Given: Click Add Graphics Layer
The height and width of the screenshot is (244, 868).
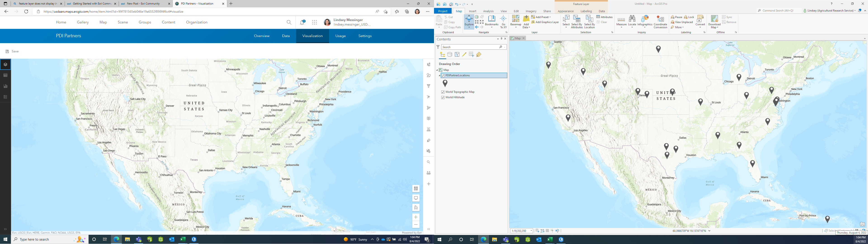Looking at the screenshot, I should 545,22.
